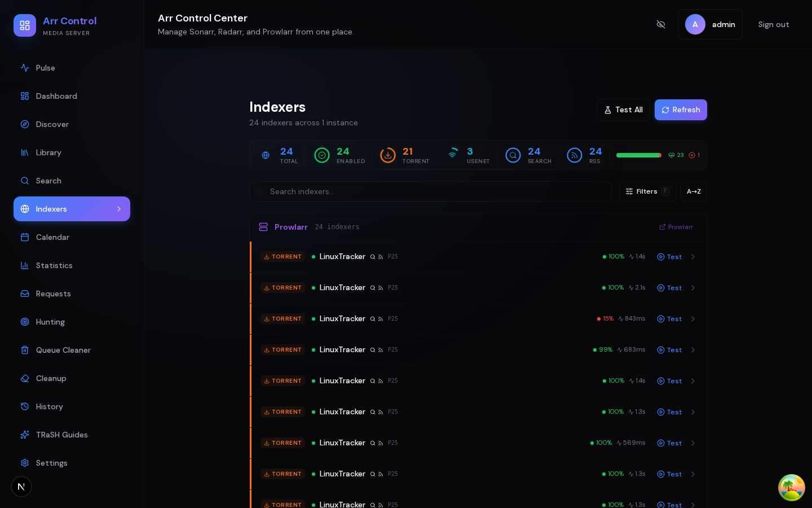This screenshot has width=812, height=508.
Task: Click Sign out
Action: (x=774, y=24)
